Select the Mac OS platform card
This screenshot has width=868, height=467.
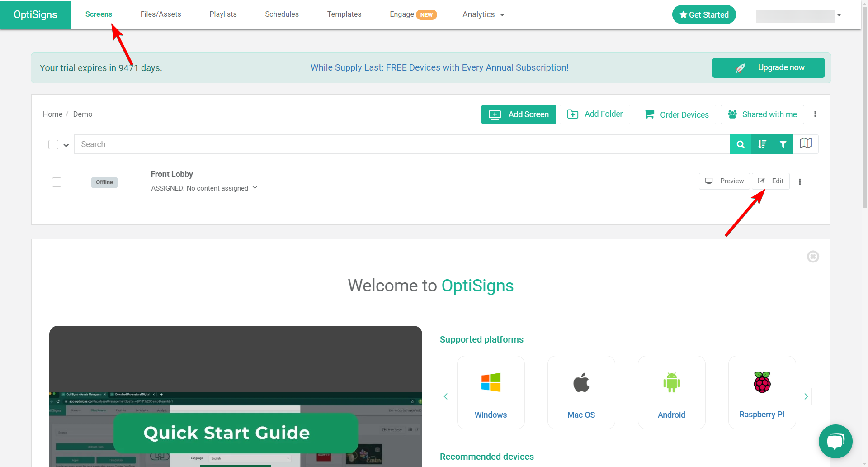coord(581,392)
